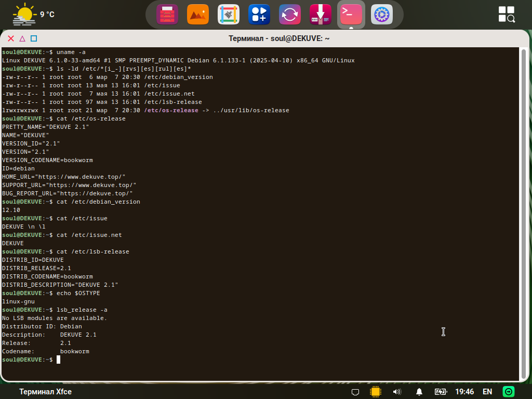532x399 pixels.
Task: Switch keyboard layout via EN indicator
Action: pyautogui.click(x=487, y=392)
